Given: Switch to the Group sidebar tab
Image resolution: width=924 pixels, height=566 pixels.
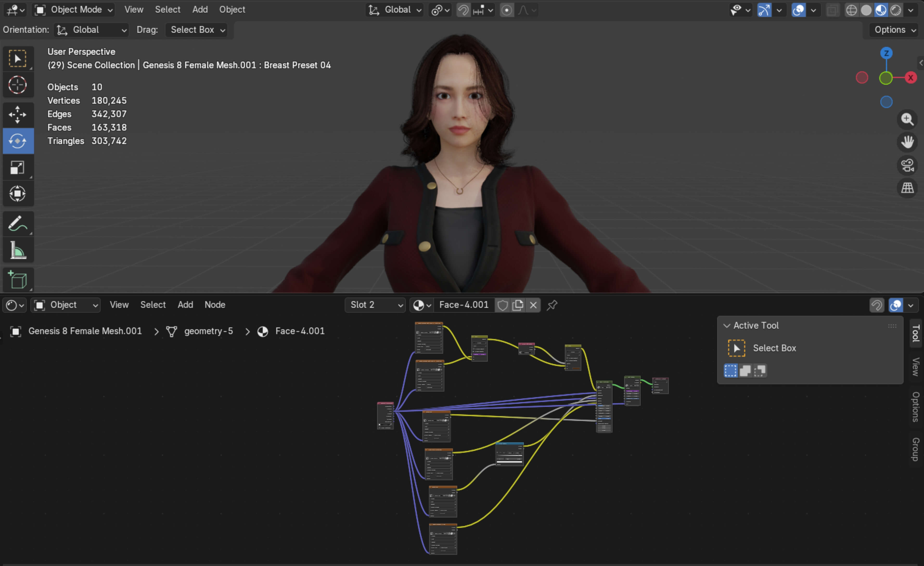Looking at the screenshot, I should (x=915, y=449).
